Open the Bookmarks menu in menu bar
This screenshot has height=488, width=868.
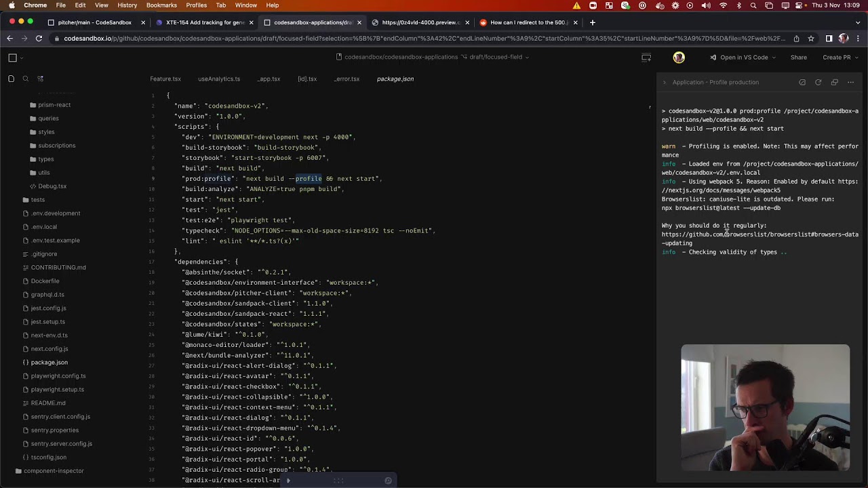point(161,5)
